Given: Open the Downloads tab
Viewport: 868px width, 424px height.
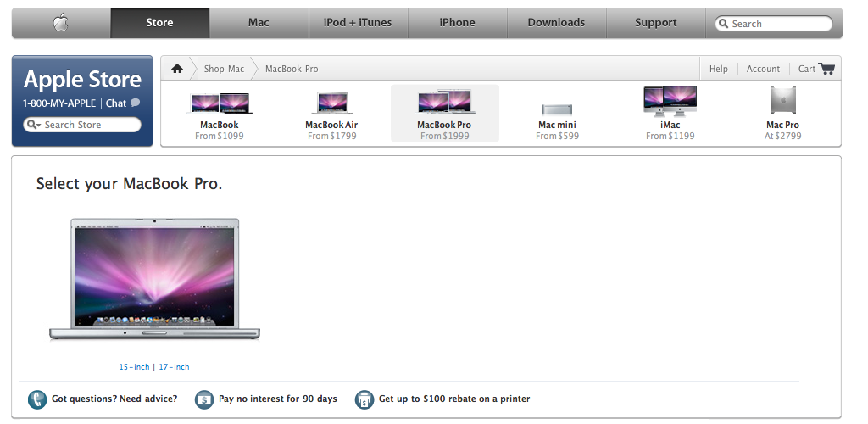Looking at the screenshot, I should (556, 23).
